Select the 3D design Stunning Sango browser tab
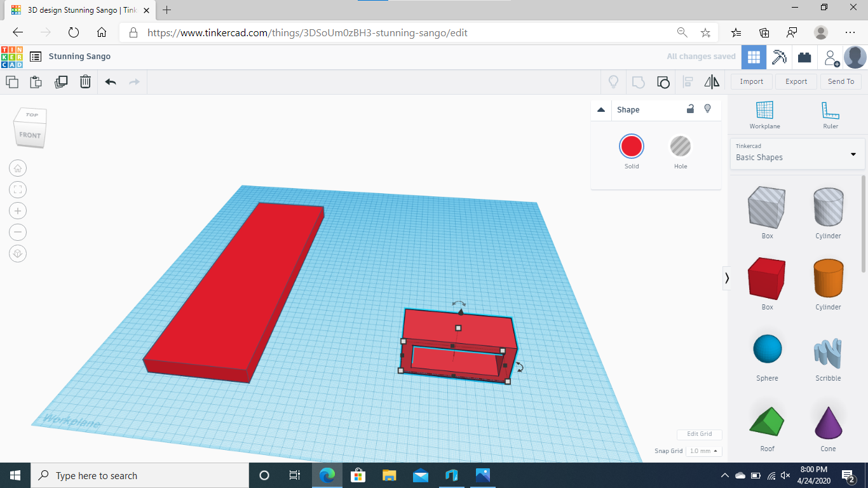Image resolution: width=868 pixels, height=488 pixels. [x=79, y=10]
